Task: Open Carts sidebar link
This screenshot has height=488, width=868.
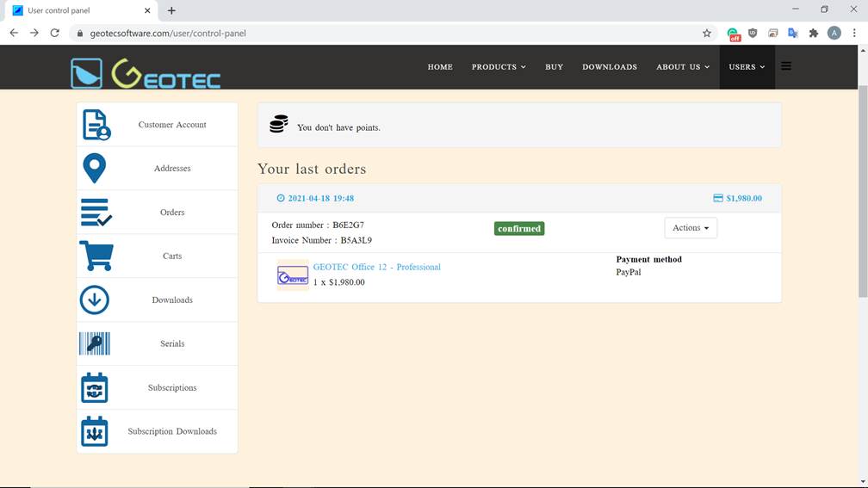Action: [x=172, y=256]
